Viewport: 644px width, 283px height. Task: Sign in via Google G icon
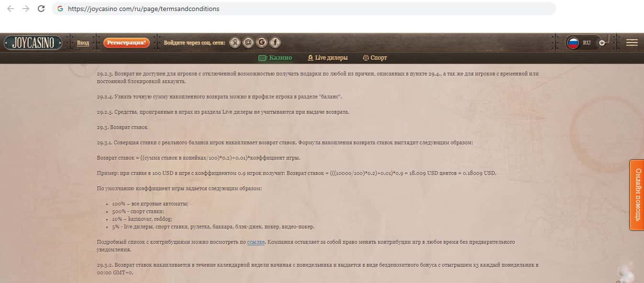click(x=261, y=43)
